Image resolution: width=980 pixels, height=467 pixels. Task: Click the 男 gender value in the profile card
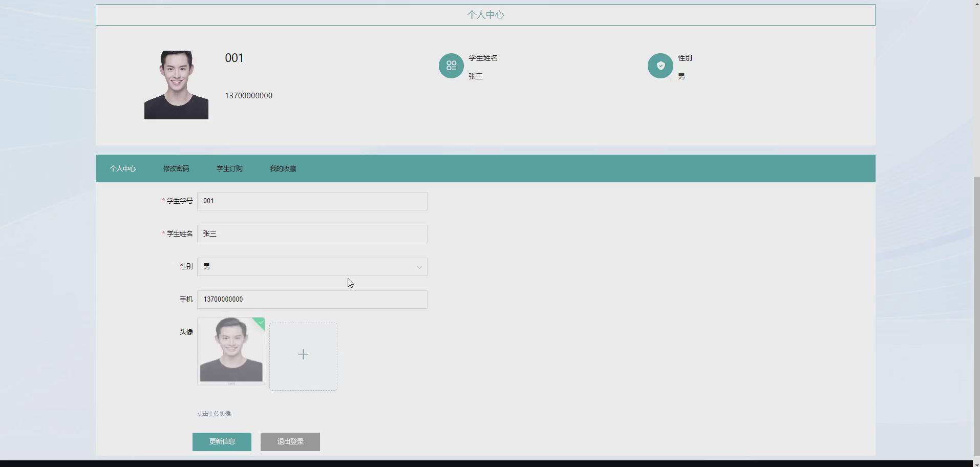[681, 76]
